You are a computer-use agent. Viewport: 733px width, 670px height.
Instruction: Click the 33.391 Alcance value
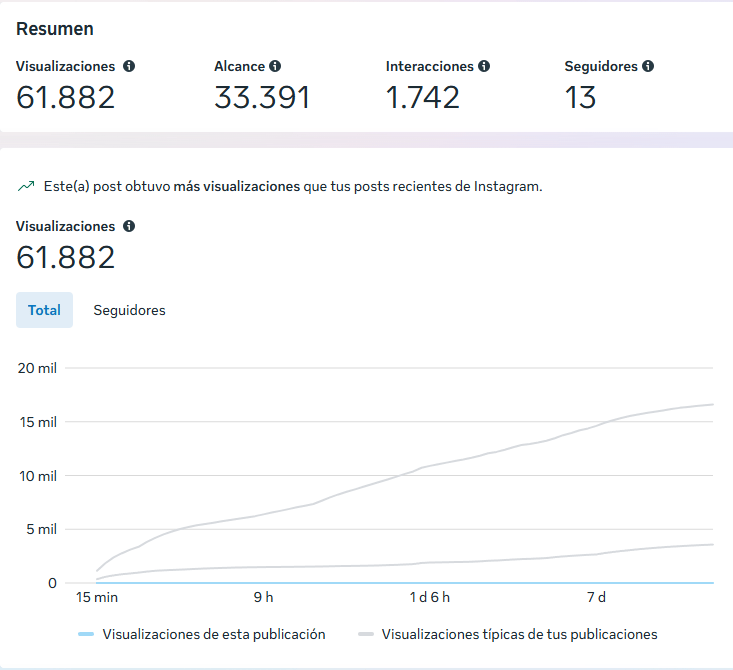(x=262, y=98)
